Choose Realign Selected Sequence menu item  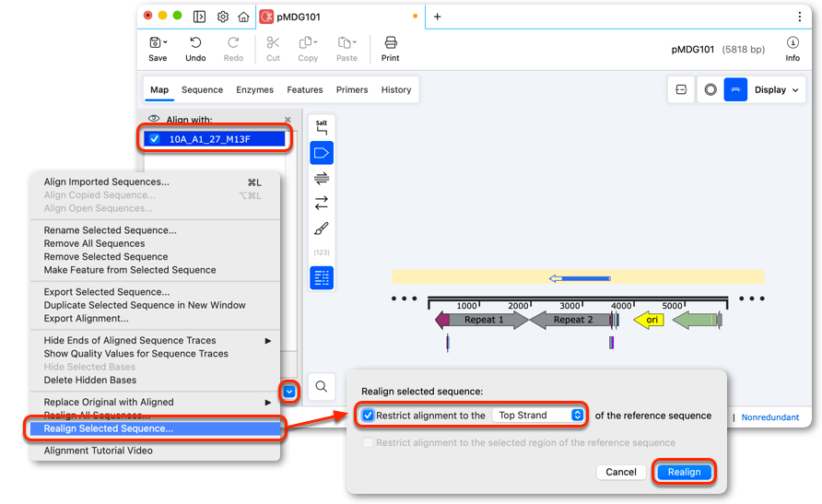[155, 428]
